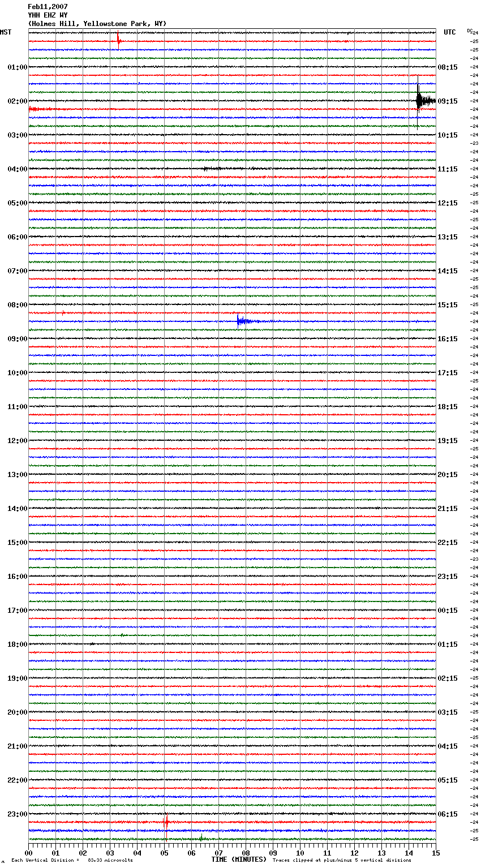This screenshot has width=481, height=868.
Task: Click minute tick label 07 on bottom axis
Action: (x=218, y=853)
